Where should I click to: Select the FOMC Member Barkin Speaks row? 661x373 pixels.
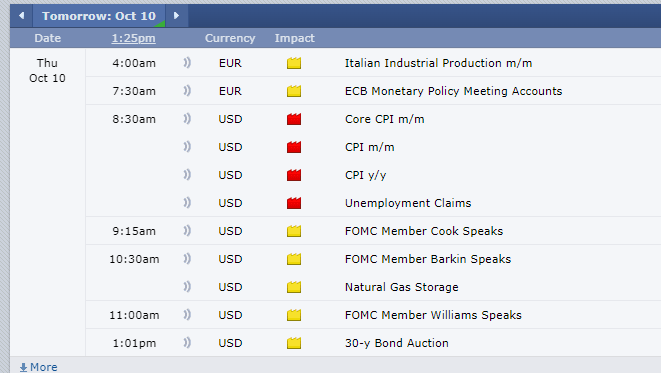[373, 259]
